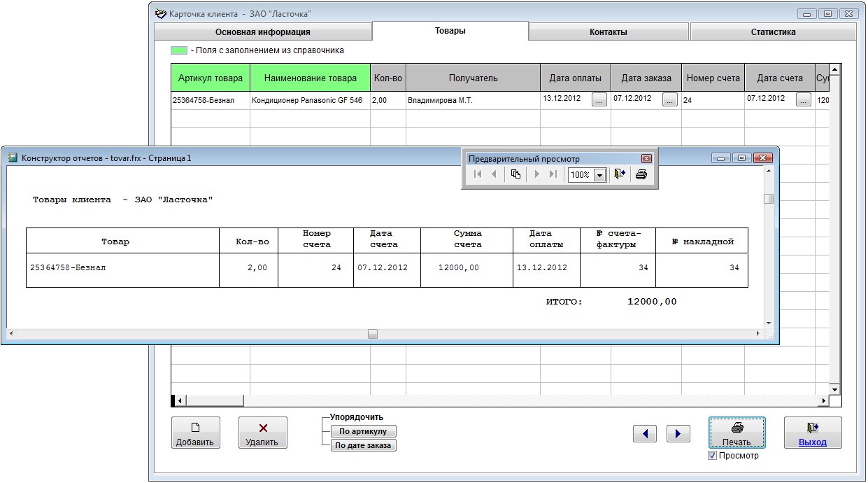
Task: Switch to the Контакты tab
Action: pos(608,32)
